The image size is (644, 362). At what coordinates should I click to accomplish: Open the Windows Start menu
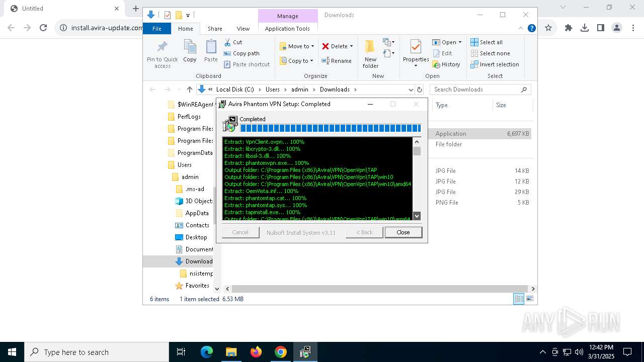12,352
